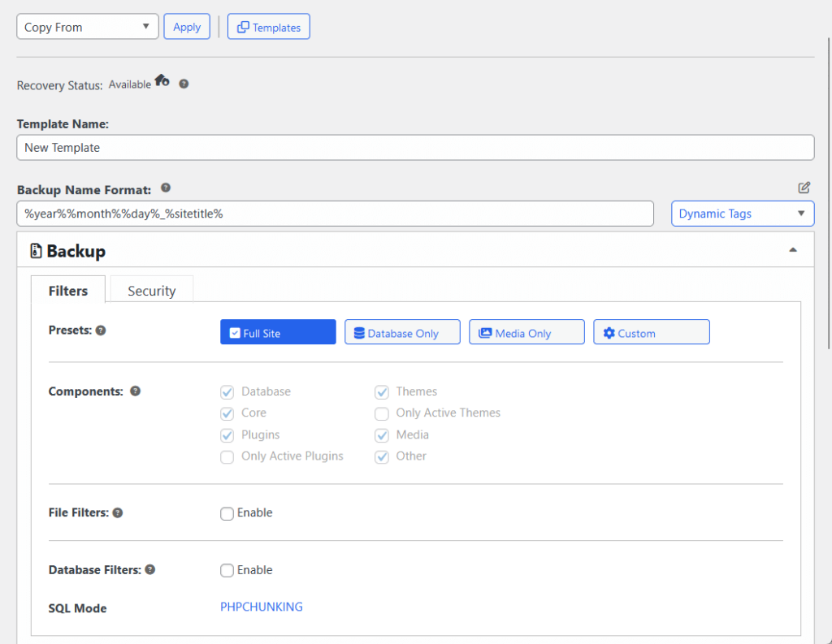Toggle the Themes component checkbox
832x644 pixels.
[382, 392]
